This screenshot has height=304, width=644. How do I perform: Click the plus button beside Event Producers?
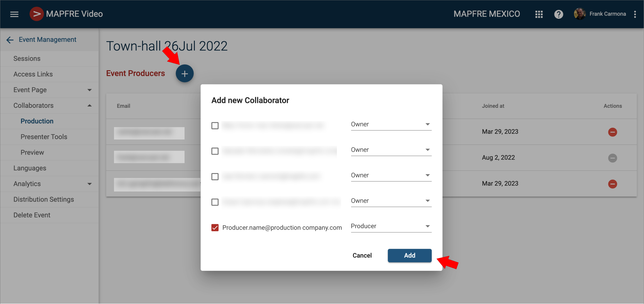(185, 73)
